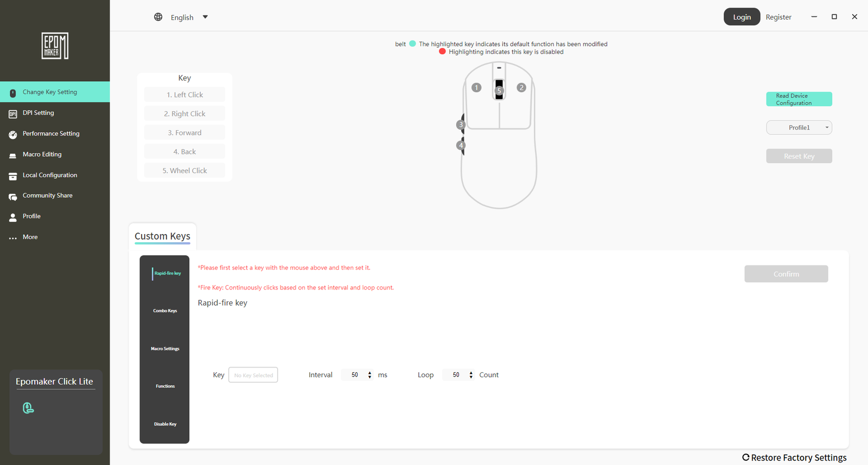Click the Epomaker logo in sidebar

coord(55,46)
